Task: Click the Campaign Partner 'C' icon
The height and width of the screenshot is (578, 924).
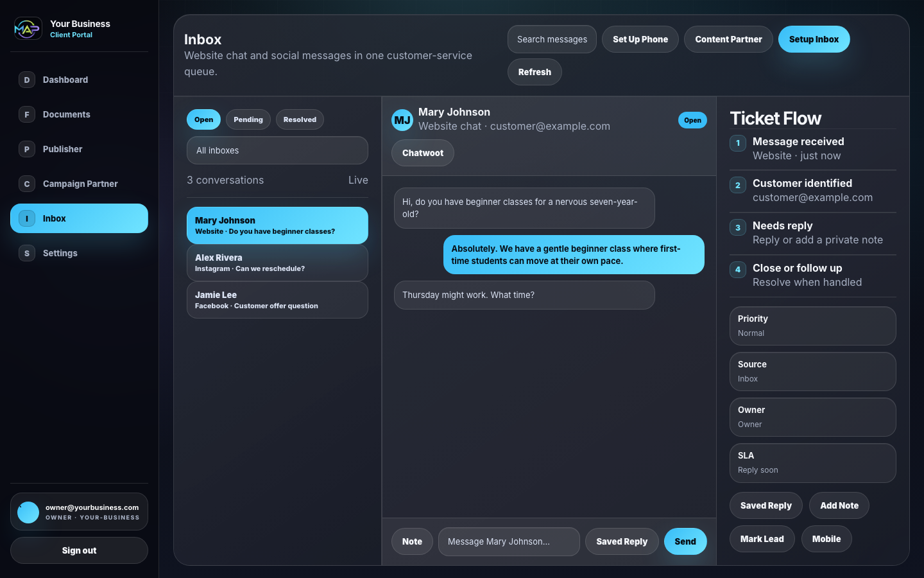Action: point(26,184)
